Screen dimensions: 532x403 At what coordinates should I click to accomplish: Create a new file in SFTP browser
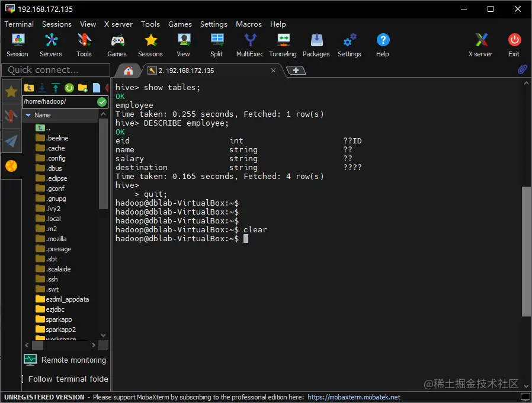pos(97,88)
